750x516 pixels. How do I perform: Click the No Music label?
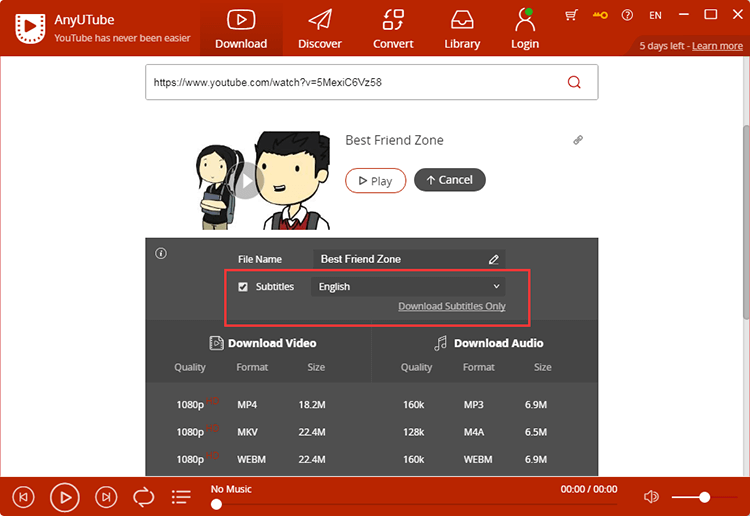pos(231,489)
